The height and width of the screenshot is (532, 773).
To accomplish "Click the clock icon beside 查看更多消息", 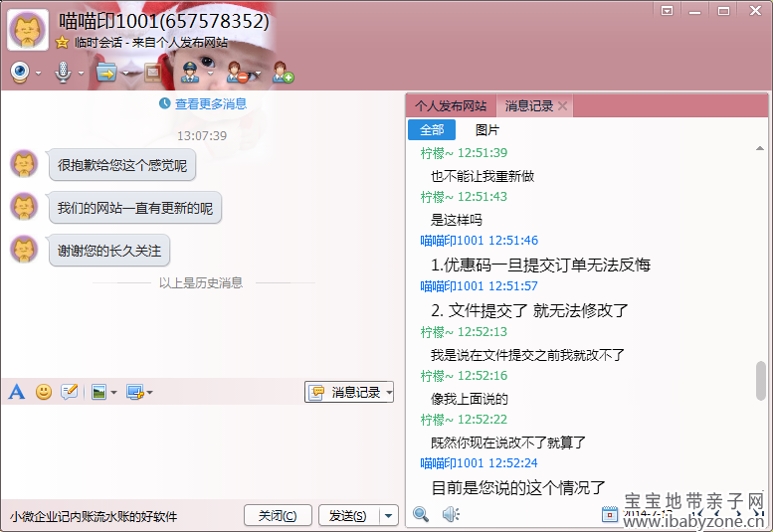I will (165, 104).
